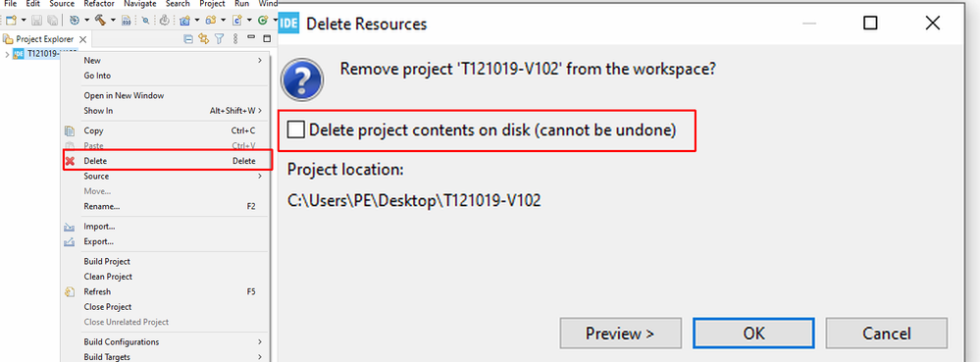Close the Project Explorer tab

82,39
